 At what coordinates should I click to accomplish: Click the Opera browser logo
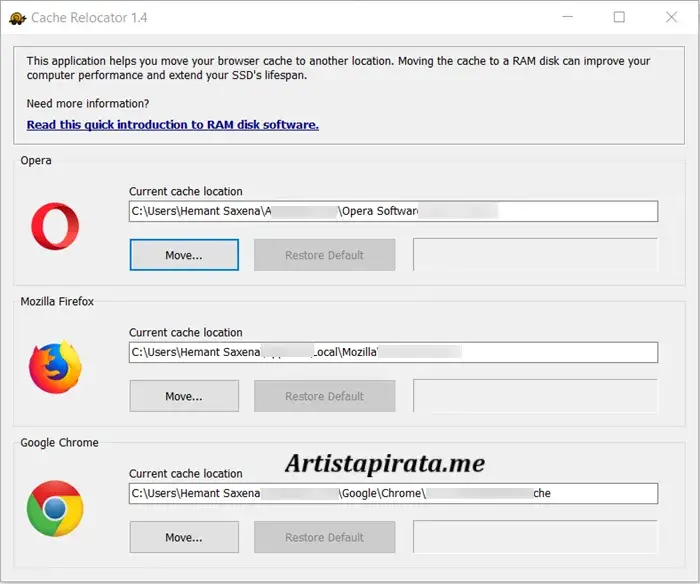coord(55,226)
